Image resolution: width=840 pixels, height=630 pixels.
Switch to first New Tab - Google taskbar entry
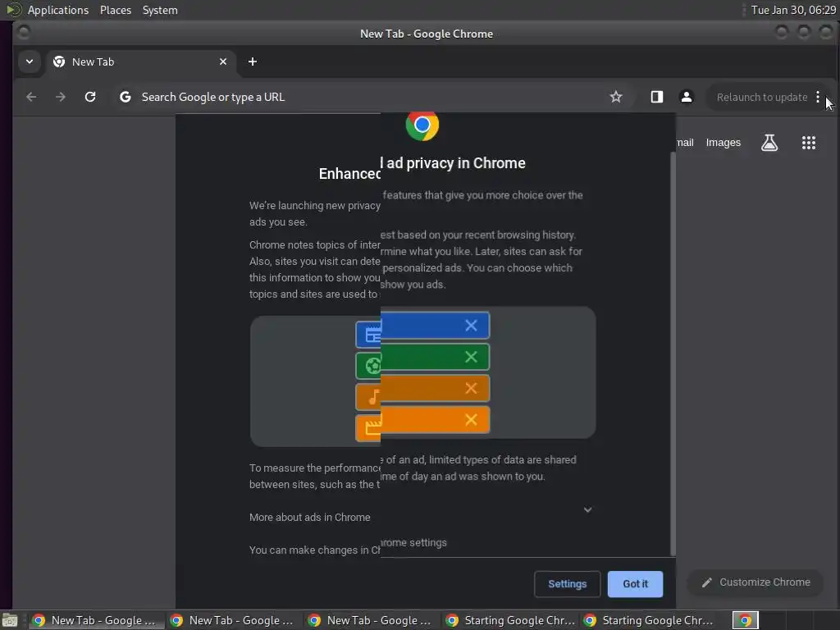(x=95, y=620)
